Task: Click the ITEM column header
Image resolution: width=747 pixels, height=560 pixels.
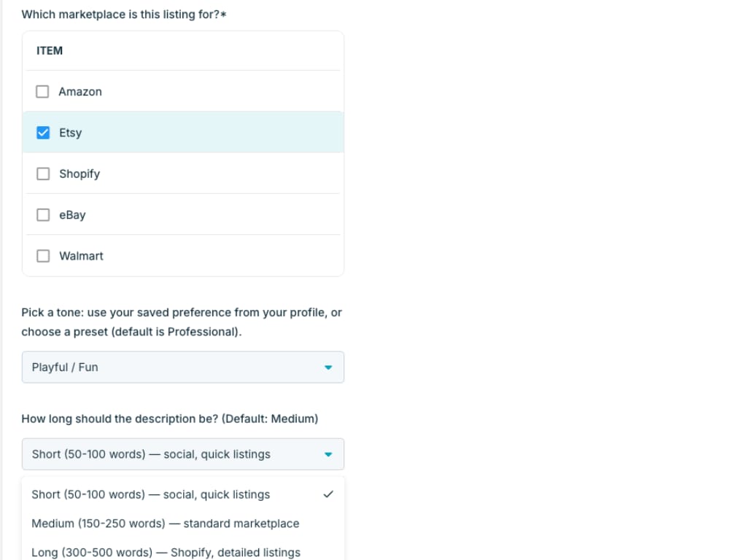Action: 50,51
